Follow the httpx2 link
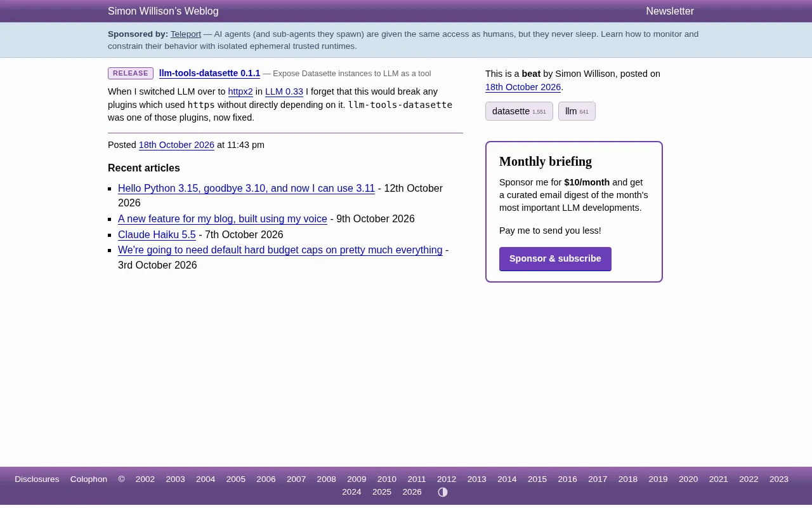This screenshot has width=812, height=508. [240, 92]
